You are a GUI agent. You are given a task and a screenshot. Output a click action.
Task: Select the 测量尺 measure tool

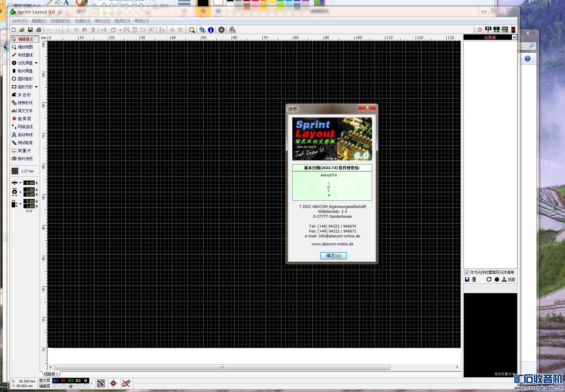[24, 151]
